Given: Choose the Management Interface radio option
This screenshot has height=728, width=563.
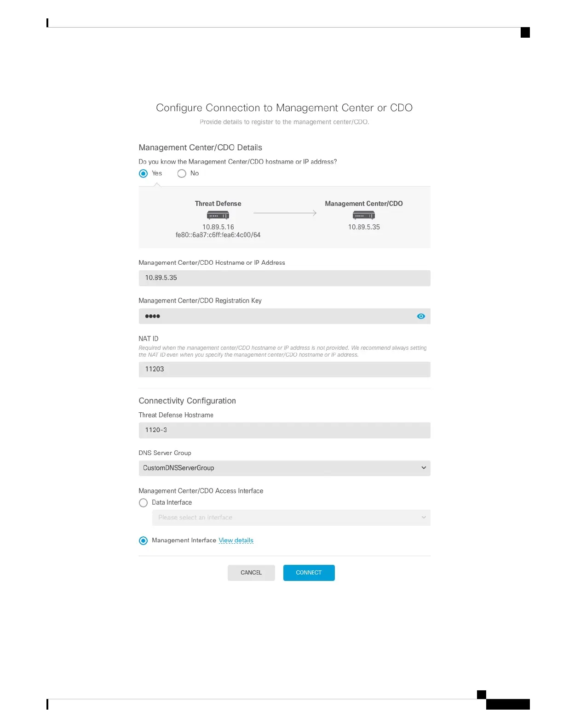Looking at the screenshot, I should click(144, 540).
